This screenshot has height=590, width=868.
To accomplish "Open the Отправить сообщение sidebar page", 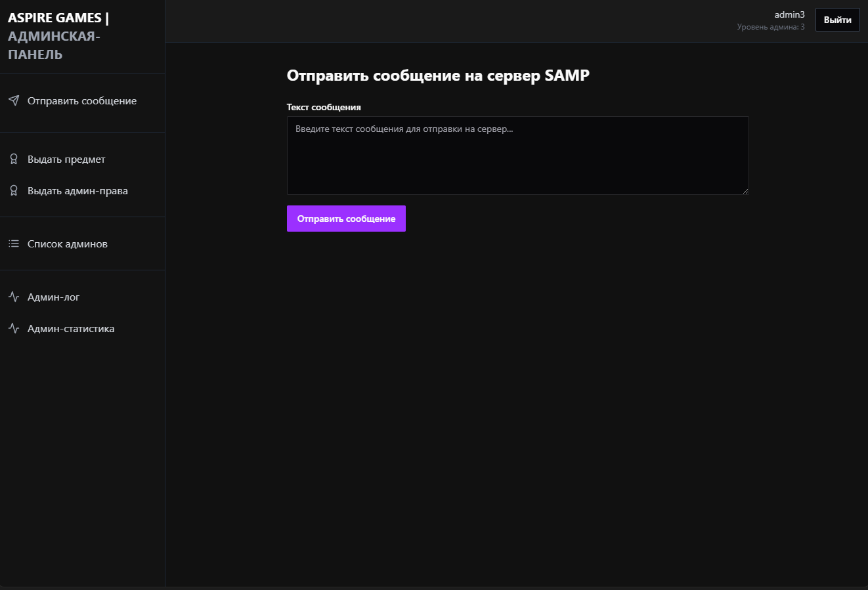I will pos(82,100).
